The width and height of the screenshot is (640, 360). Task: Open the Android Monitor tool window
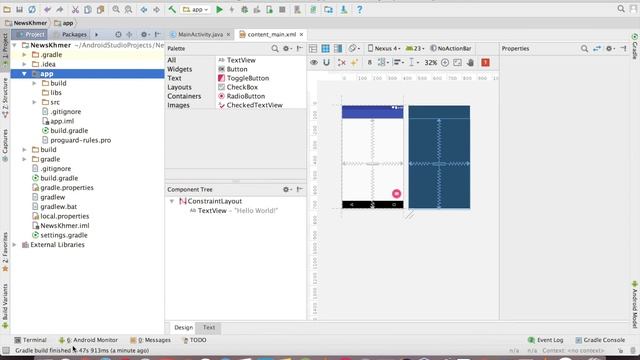[88, 340]
